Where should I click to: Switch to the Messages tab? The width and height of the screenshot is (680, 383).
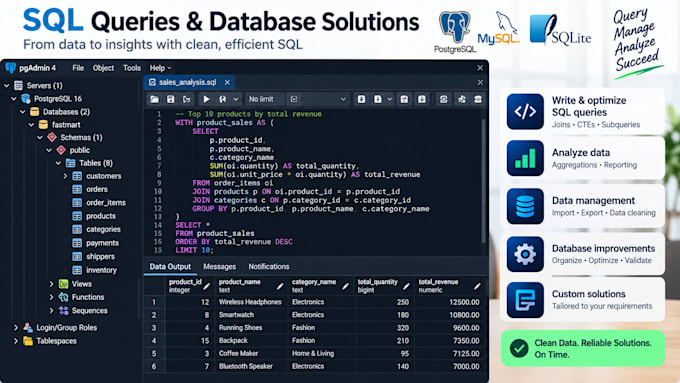tap(219, 267)
